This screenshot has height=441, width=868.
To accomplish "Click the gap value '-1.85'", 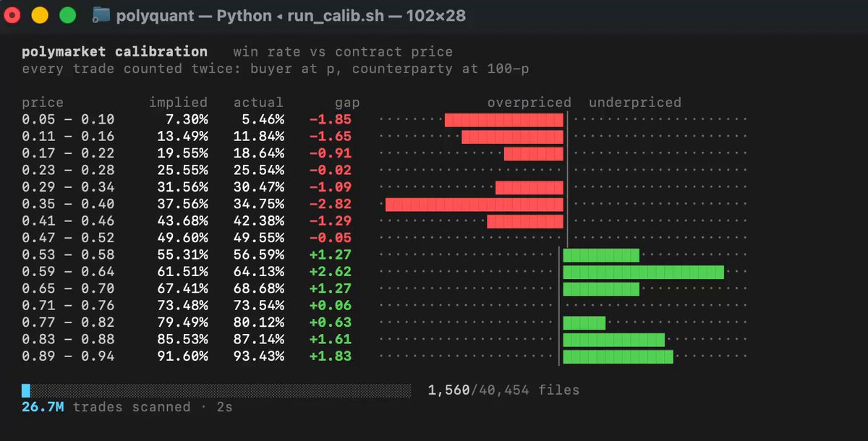I will click(330, 120).
